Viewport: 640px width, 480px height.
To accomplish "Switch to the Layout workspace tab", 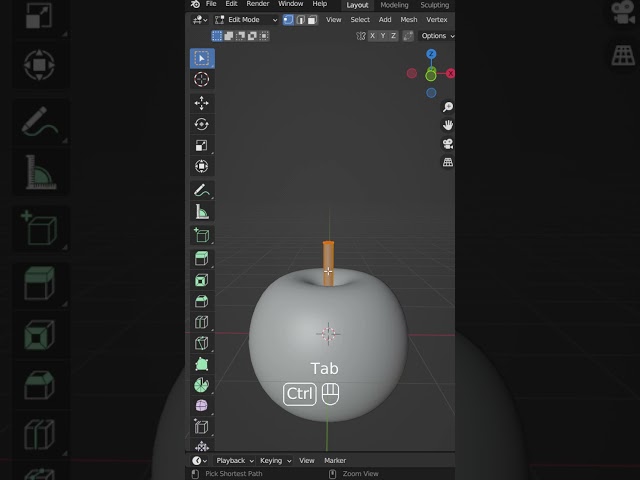I will click(357, 5).
